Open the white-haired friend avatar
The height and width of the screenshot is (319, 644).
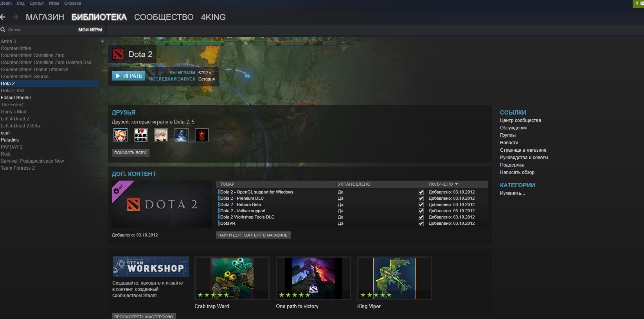pos(161,135)
